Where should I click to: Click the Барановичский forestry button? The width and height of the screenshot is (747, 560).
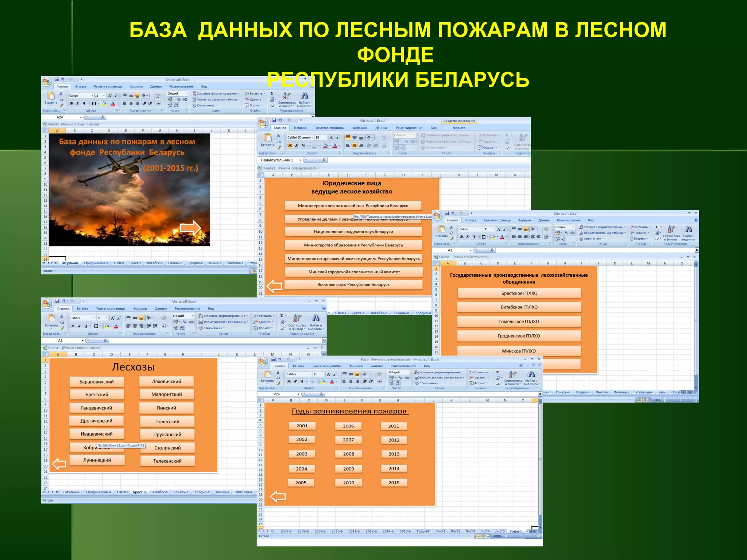click(x=97, y=382)
